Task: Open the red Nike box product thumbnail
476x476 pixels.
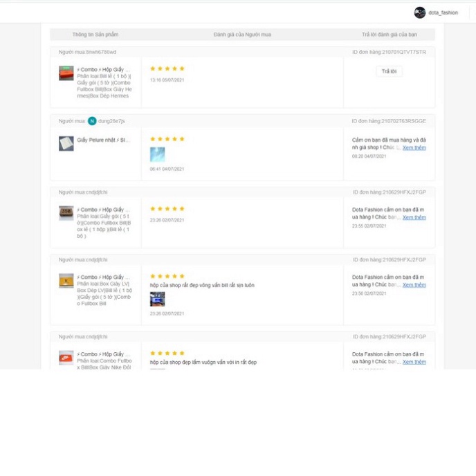Action: [66, 358]
